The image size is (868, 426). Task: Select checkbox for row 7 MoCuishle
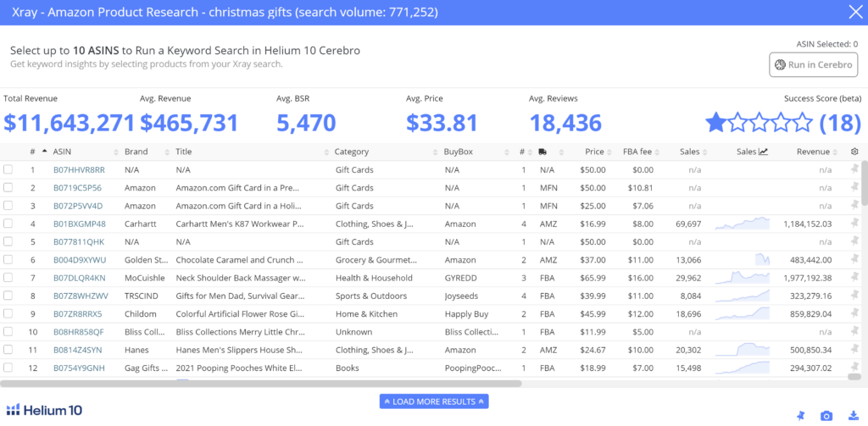tap(8, 278)
